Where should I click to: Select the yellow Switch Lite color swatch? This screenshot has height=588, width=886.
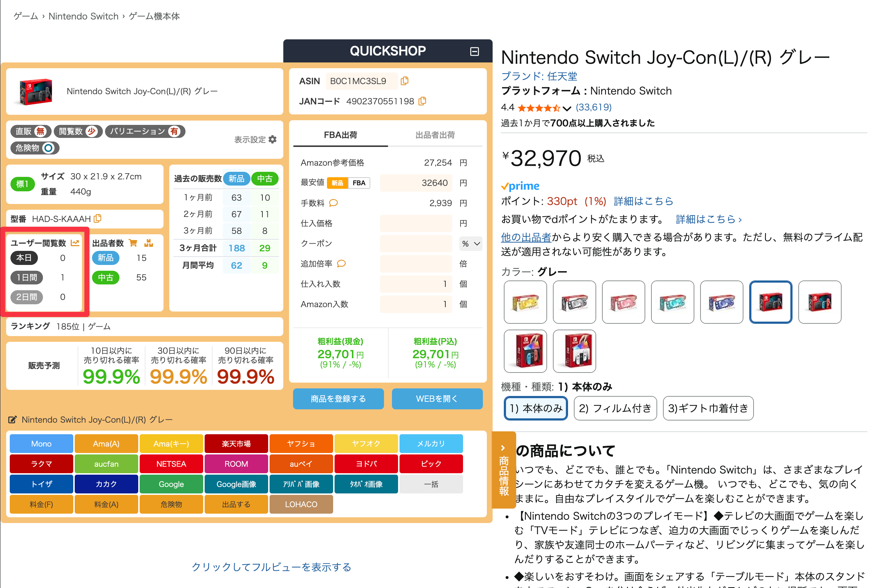(x=525, y=302)
